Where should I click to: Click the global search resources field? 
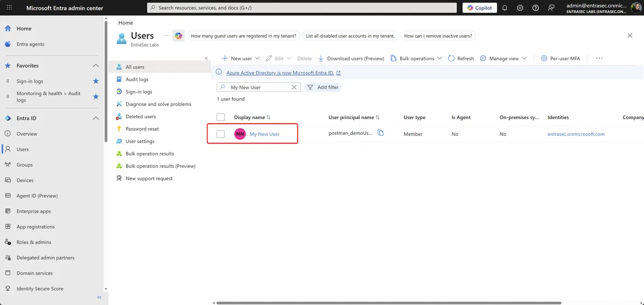(x=302, y=8)
